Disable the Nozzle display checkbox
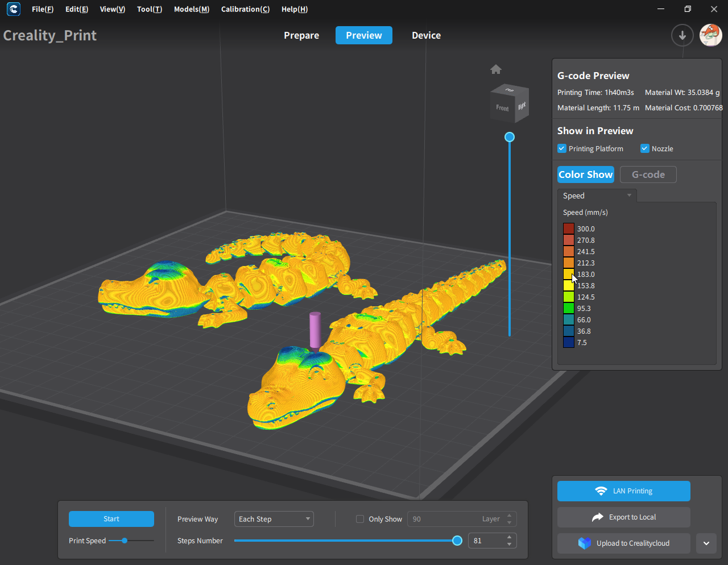Screen dimensions: 728x565 point(645,148)
